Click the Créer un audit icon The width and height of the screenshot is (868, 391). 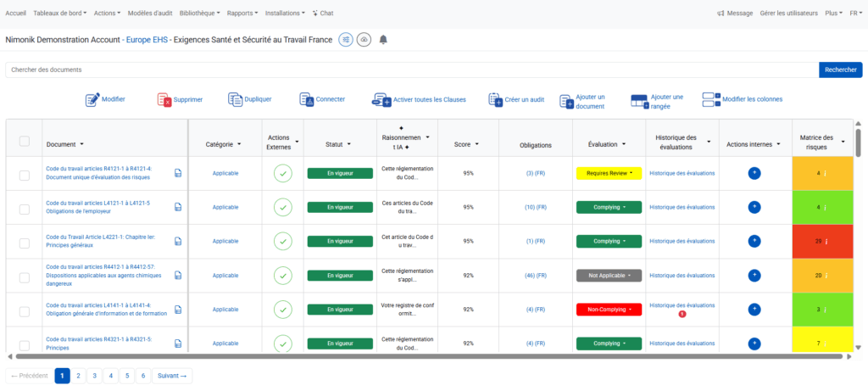tap(495, 100)
